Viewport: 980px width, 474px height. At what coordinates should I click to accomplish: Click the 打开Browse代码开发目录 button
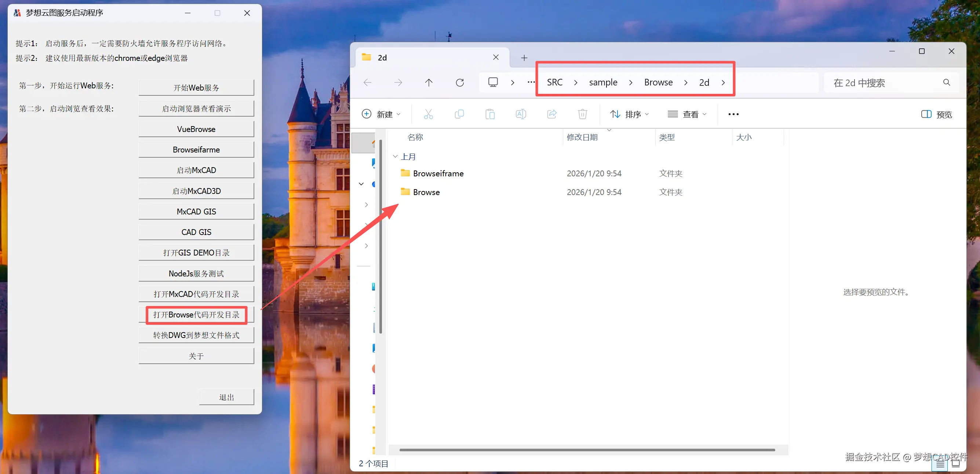[196, 315]
